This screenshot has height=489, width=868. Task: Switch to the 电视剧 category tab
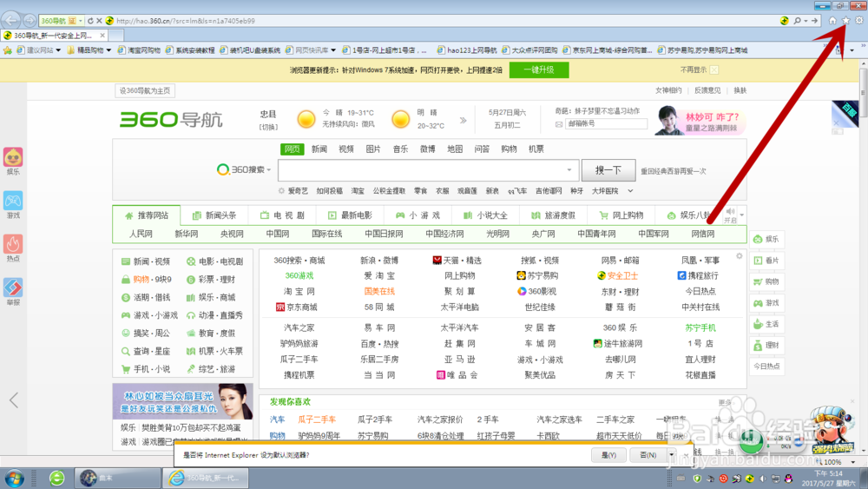(x=282, y=215)
